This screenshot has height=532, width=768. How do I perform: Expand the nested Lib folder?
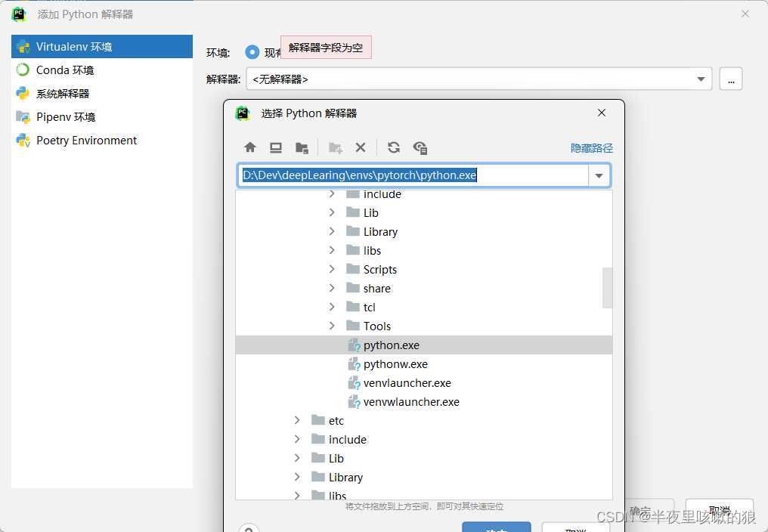coord(332,212)
